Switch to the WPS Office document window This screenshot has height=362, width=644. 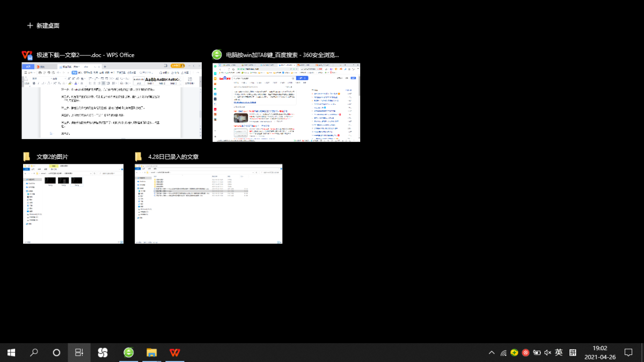click(112, 100)
